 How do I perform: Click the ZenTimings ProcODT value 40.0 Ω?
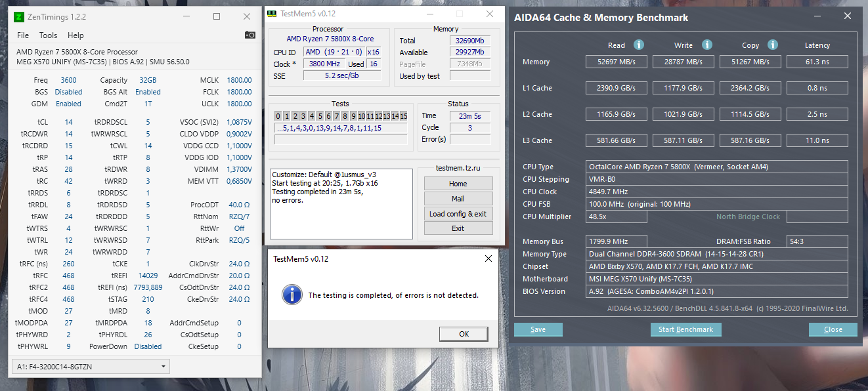[239, 205]
